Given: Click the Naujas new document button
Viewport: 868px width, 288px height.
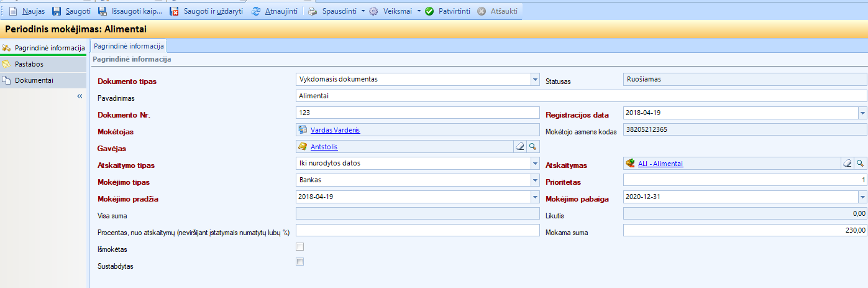Looking at the screenshot, I should 27,11.
